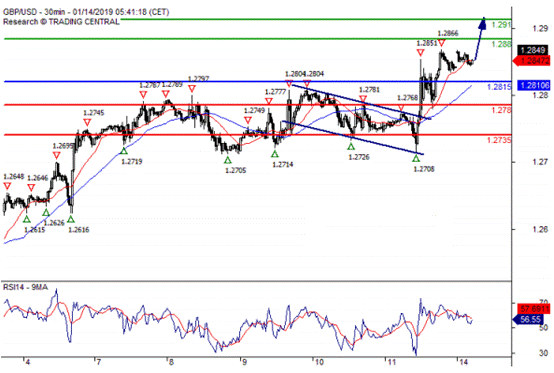Click the green triangle marker above 1.2719

click(x=124, y=151)
